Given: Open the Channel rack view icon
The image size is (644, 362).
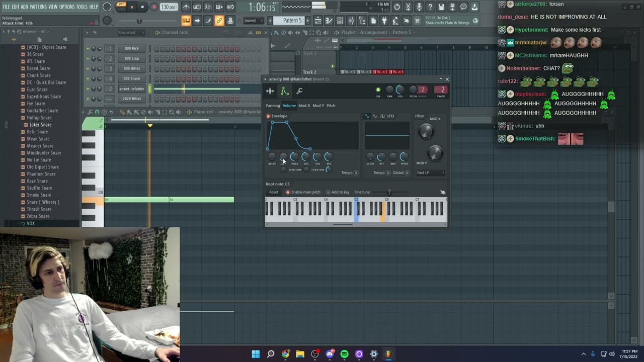Looking at the screenshot, I should point(340,21).
